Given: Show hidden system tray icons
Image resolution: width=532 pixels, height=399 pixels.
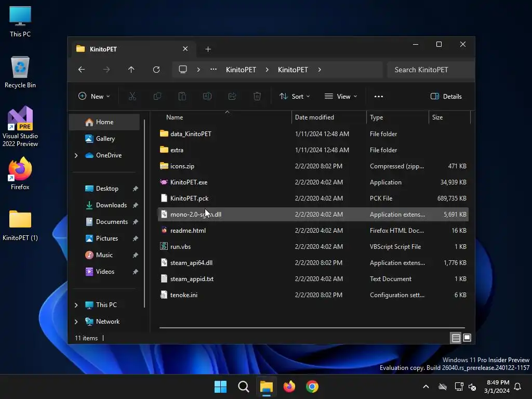Looking at the screenshot, I should (x=426, y=387).
